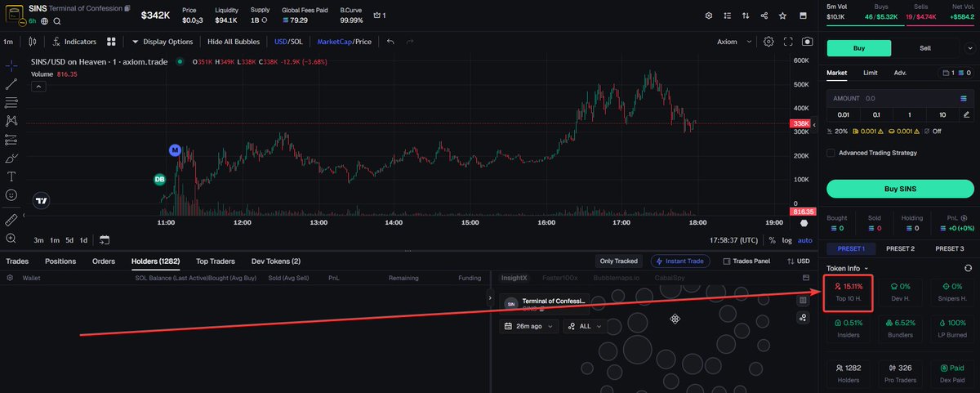Image resolution: width=980 pixels, height=393 pixels.
Task: Toggle the USD sort switch in holders
Action: tap(798, 261)
